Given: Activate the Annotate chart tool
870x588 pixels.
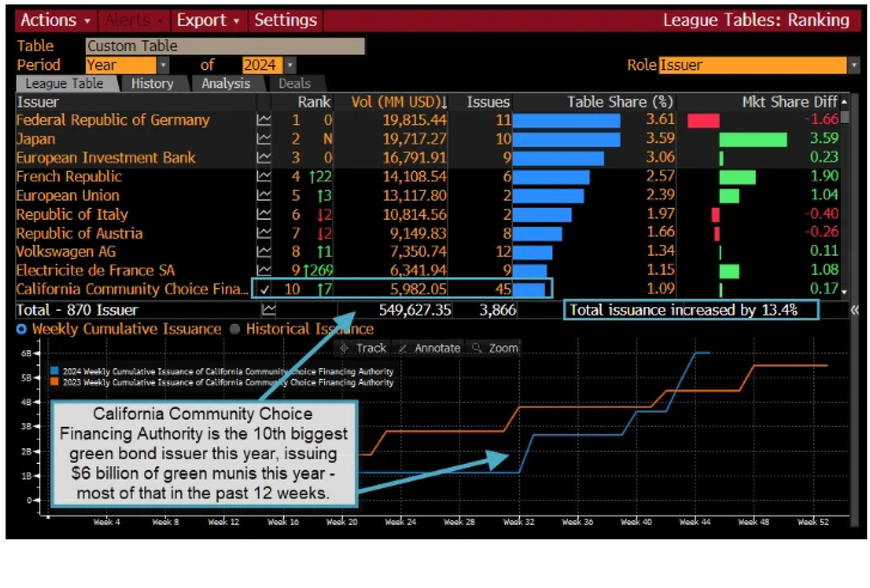Looking at the screenshot, I should pyautogui.click(x=429, y=348).
